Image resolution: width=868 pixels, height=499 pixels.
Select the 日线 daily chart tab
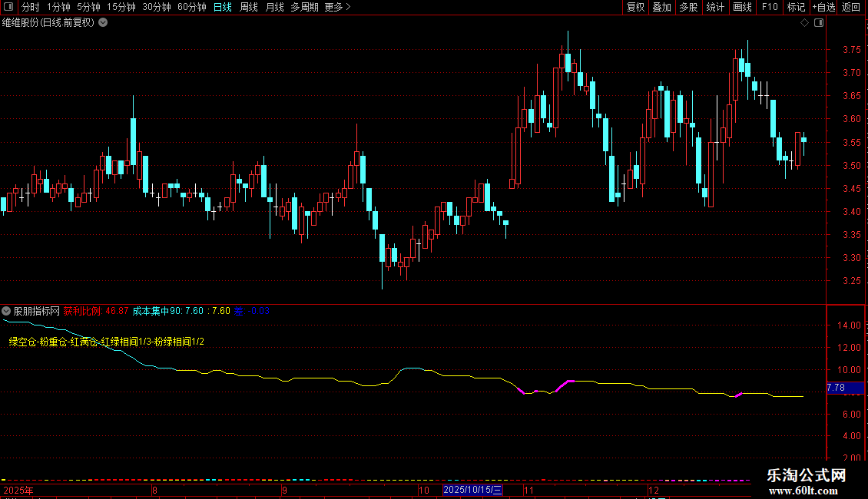coord(223,7)
